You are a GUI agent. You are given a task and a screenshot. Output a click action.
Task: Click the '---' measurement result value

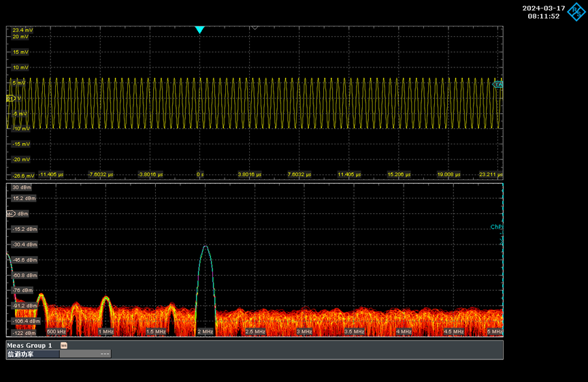(x=105, y=354)
